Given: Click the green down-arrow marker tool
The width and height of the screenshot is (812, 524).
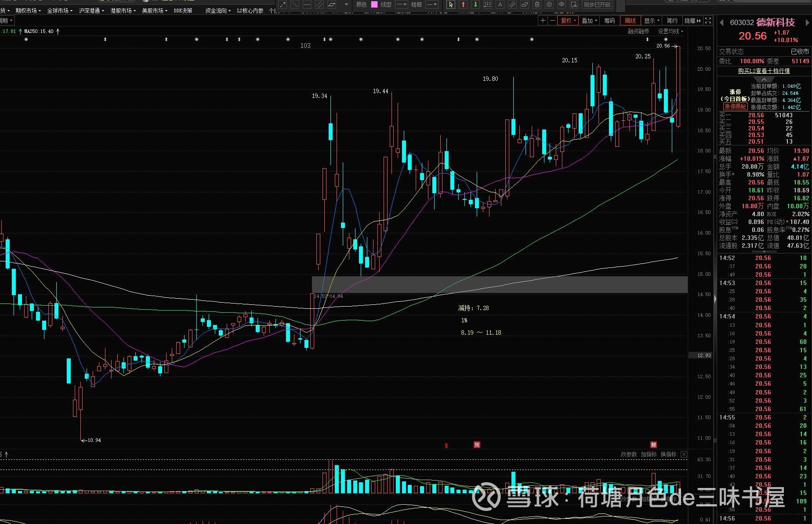Looking at the screenshot, I should 475,4.
